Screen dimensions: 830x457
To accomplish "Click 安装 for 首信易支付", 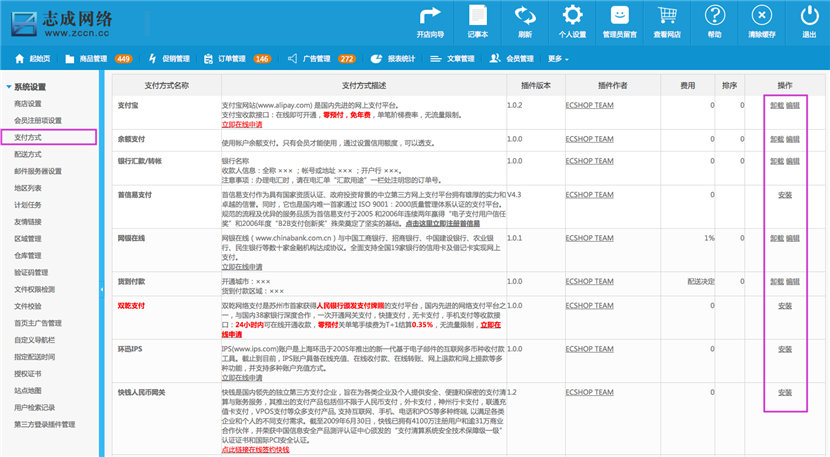I will point(784,195).
